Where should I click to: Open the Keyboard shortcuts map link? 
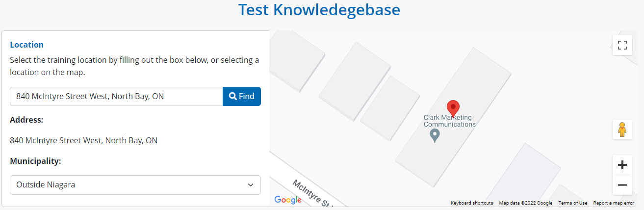point(472,203)
